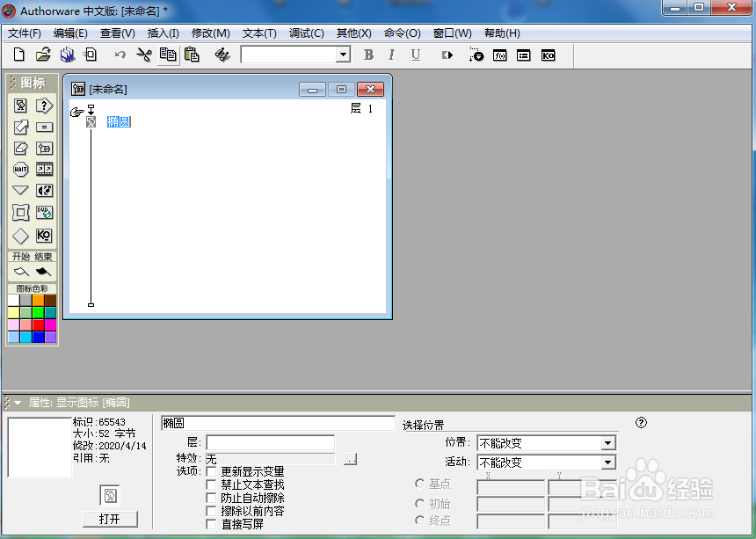Click the Open file toolbar icon

(43, 55)
